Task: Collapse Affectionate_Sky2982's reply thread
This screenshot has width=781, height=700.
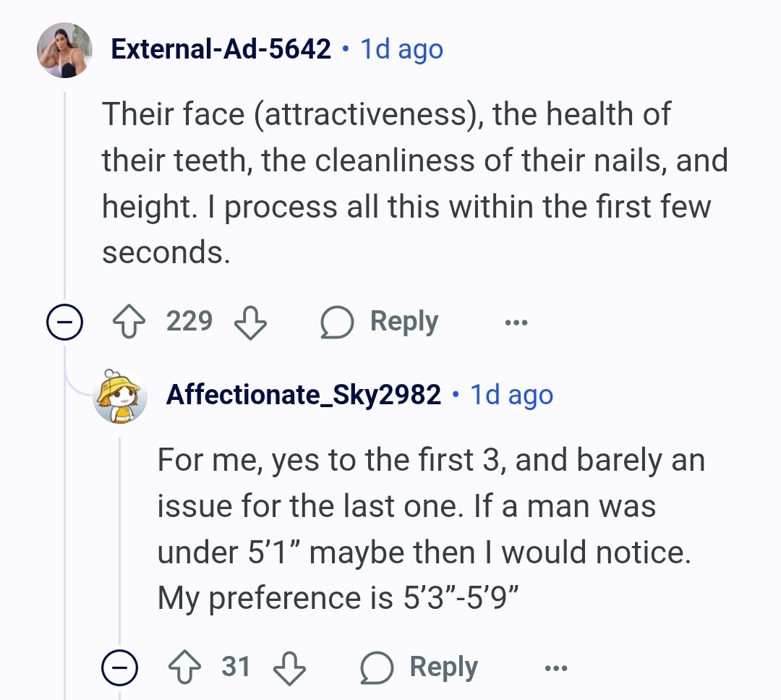Action: click(x=119, y=667)
